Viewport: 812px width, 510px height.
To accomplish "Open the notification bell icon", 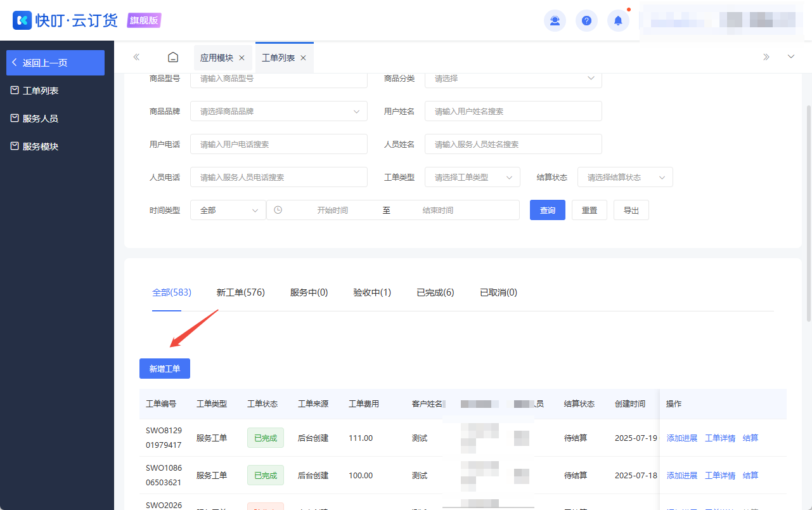I will click(x=618, y=21).
